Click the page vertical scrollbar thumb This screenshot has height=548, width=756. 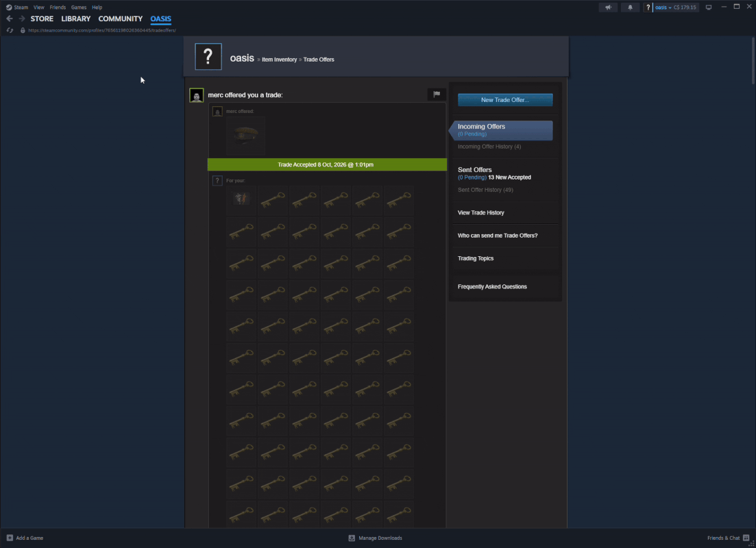(753, 61)
